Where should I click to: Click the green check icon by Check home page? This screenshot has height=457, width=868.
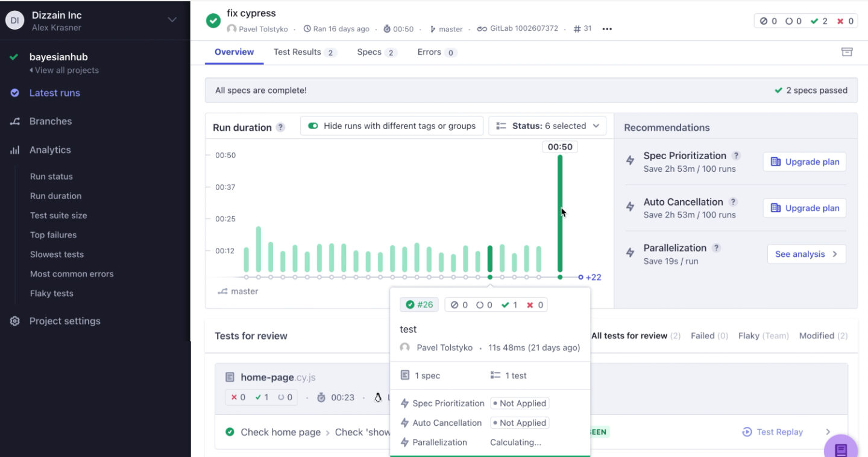click(230, 432)
